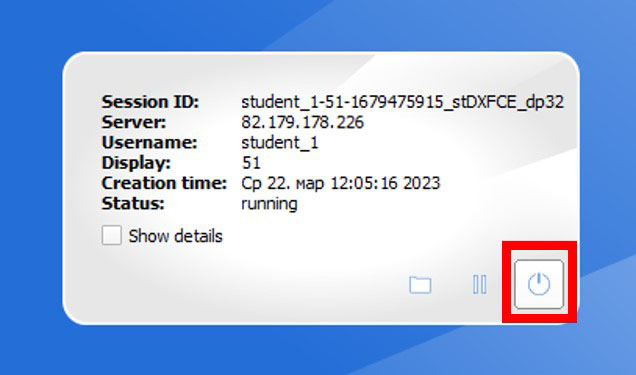Select the creation time Ср 22. мар 12:05:16 2023
This screenshot has width=636, height=375.
pyautogui.click(x=341, y=183)
